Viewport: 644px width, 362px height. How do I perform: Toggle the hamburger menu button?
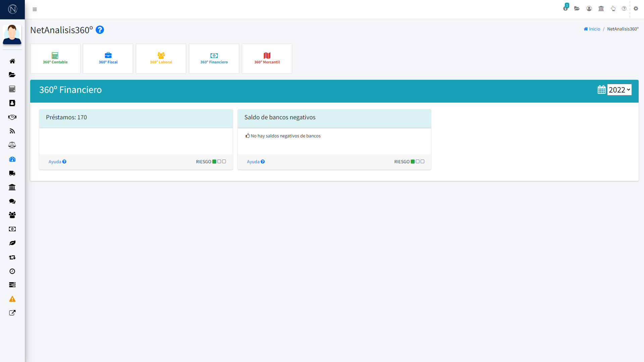(35, 9)
